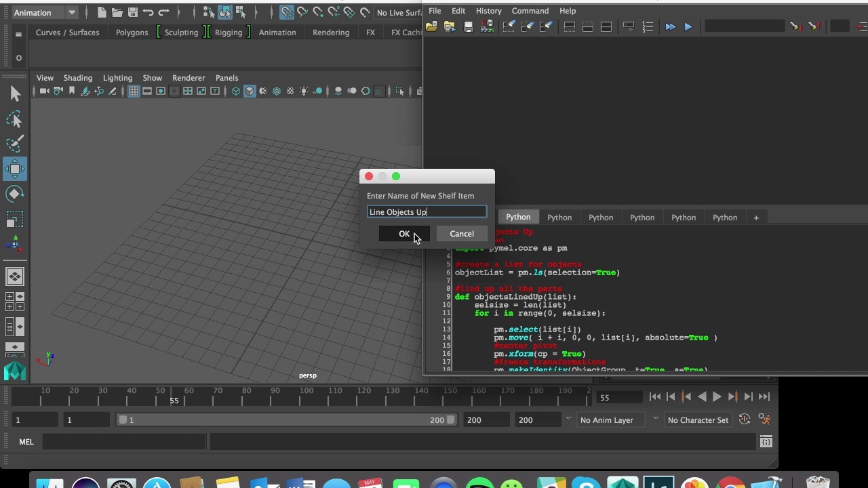Toggle Show Line Numbers in Script Editor
This screenshot has height=488, width=868.
click(x=648, y=26)
